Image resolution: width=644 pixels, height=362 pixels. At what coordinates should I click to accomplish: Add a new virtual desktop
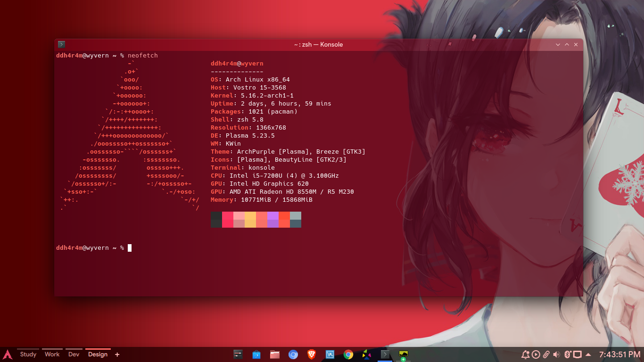(x=117, y=354)
